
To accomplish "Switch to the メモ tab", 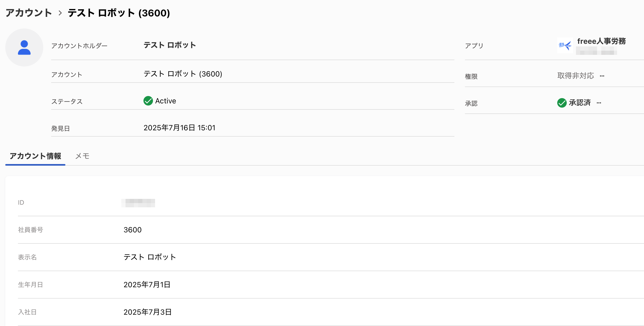I will click(82, 156).
